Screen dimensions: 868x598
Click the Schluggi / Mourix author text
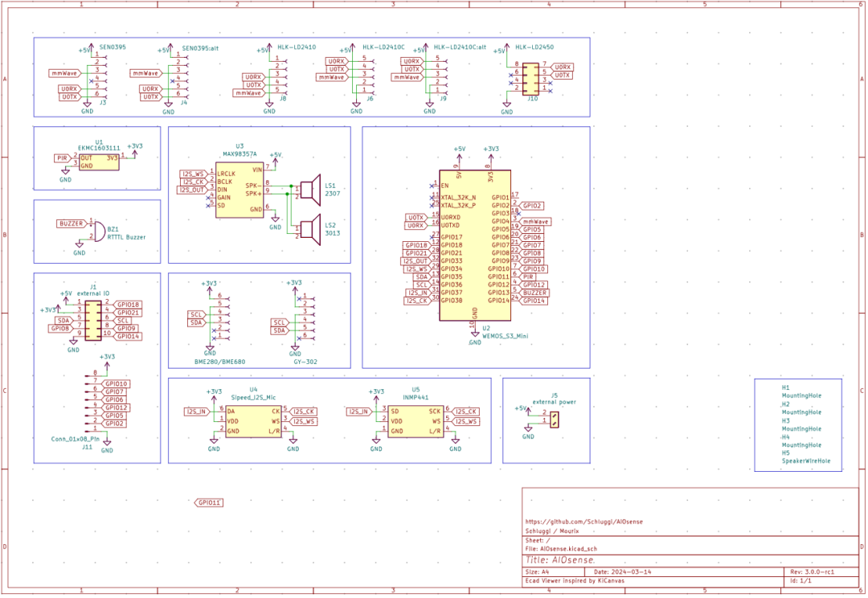point(552,531)
